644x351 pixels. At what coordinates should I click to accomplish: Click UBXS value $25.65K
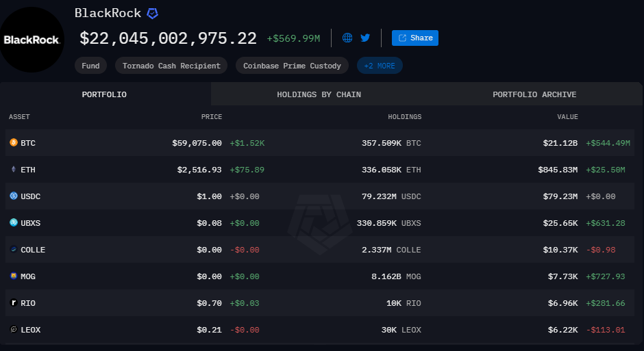click(560, 223)
